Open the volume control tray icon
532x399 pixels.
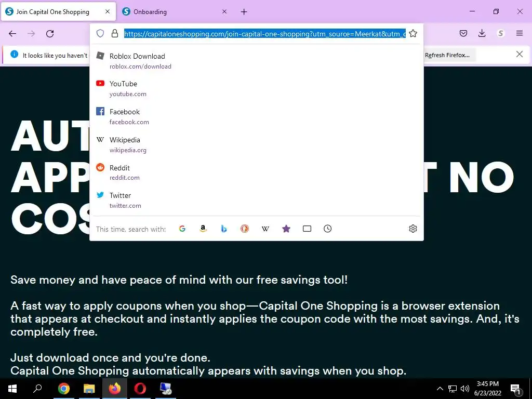click(x=465, y=389)
